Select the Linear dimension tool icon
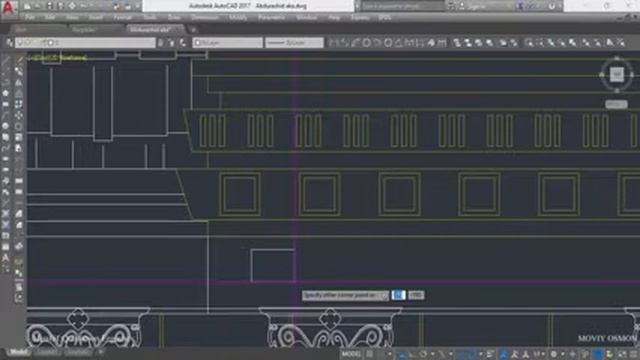 pos(333,42)
